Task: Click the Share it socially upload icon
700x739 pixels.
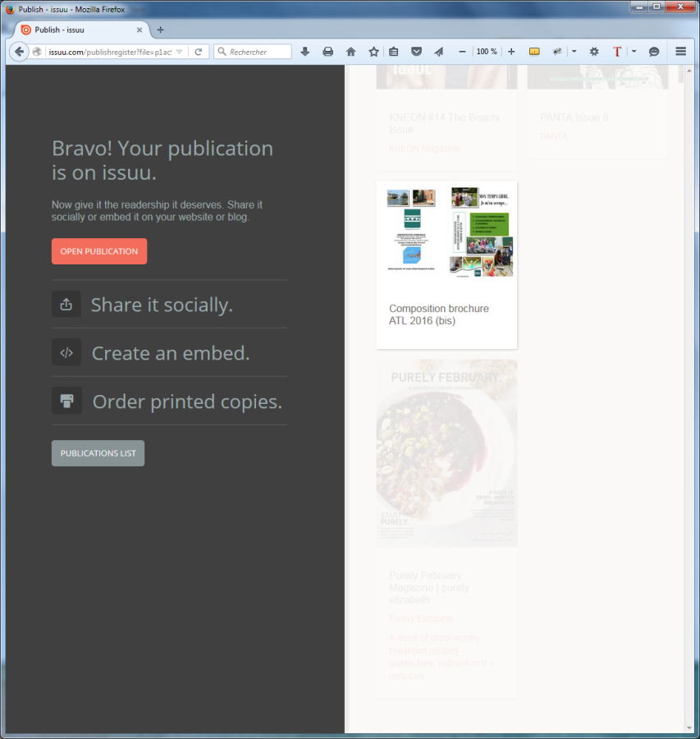Action: coord(66,304)
